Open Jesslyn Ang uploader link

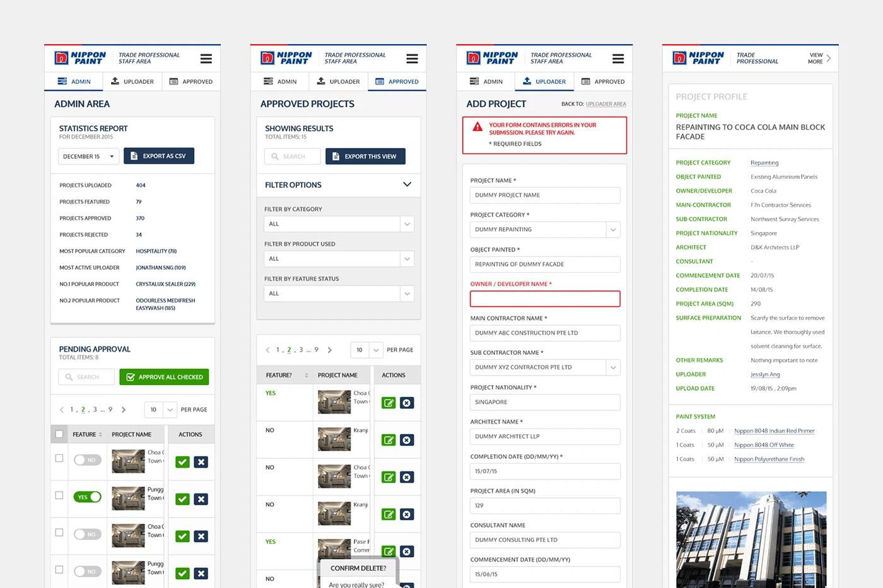[x=765, y=374]
